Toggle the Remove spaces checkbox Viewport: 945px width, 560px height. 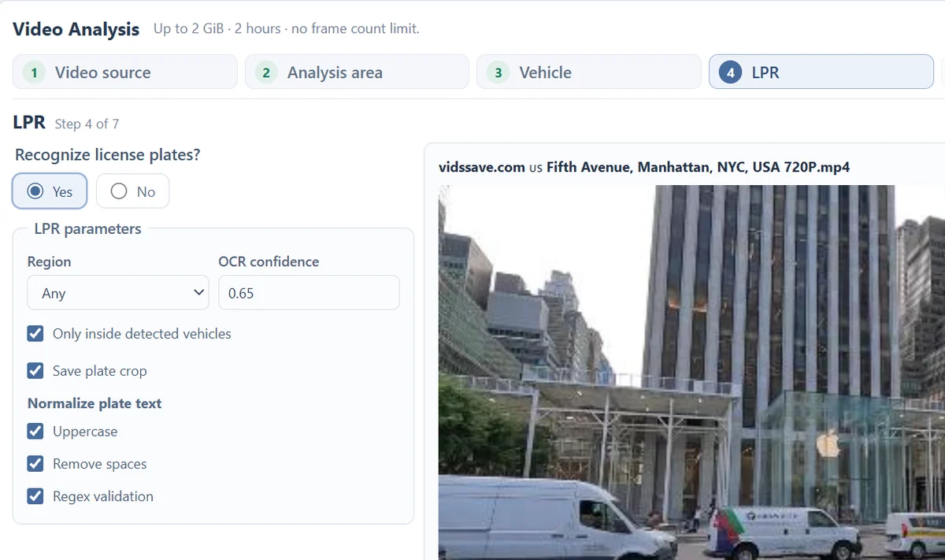coord(35,463)
